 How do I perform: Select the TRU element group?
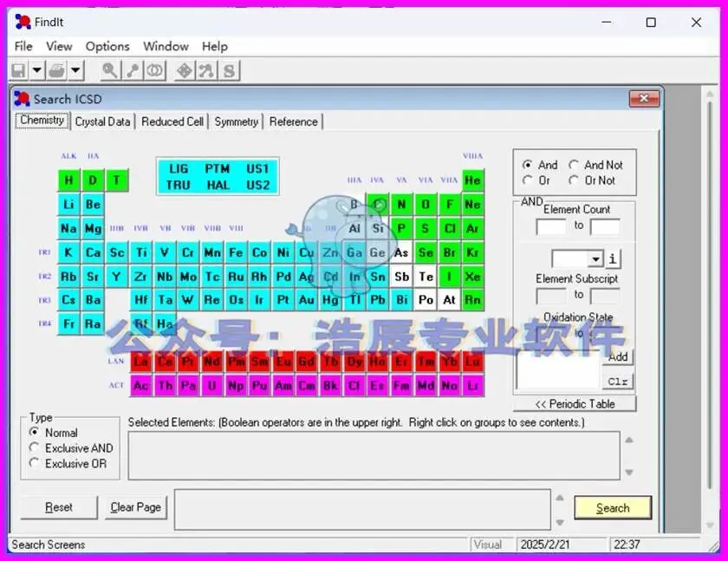point(179,185)
